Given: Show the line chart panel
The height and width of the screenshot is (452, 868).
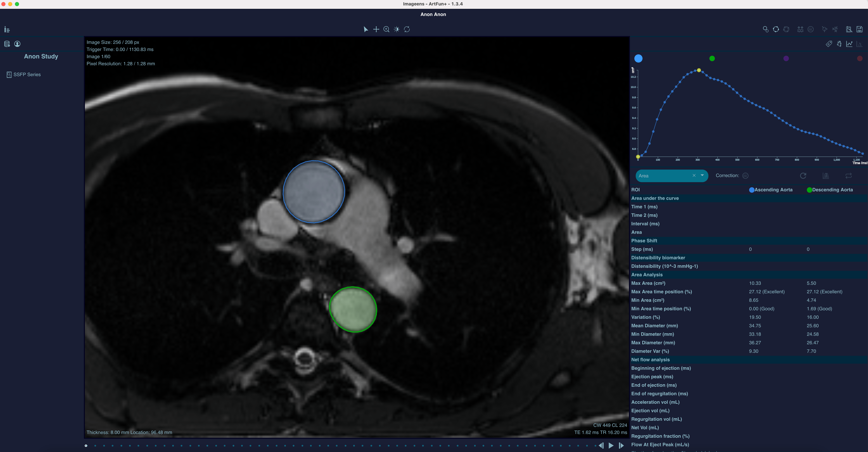Looking at the screenshot, I should [x=849, y=44].
